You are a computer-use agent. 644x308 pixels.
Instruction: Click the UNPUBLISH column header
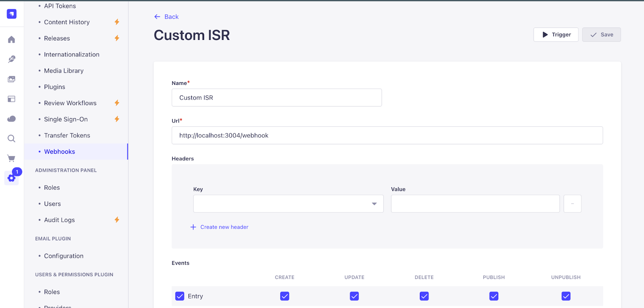[566, 277]
